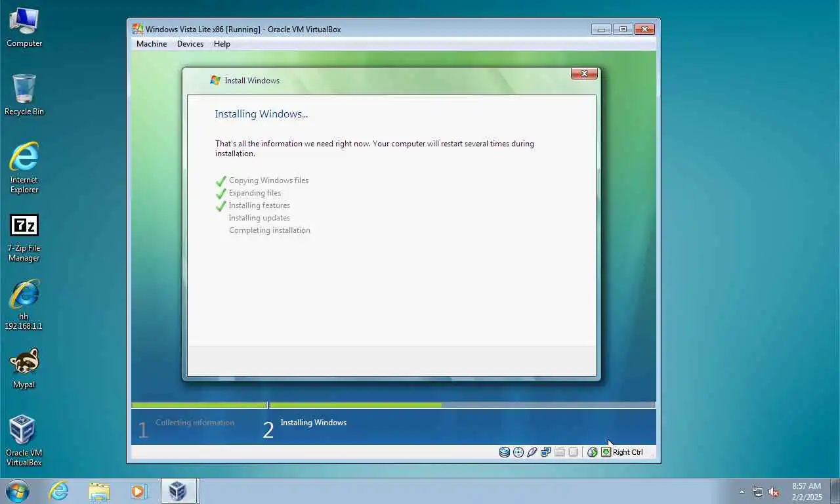This screenshot has width=840, height=504.
Task: Click the network tray icon
Action: [758, 492]
